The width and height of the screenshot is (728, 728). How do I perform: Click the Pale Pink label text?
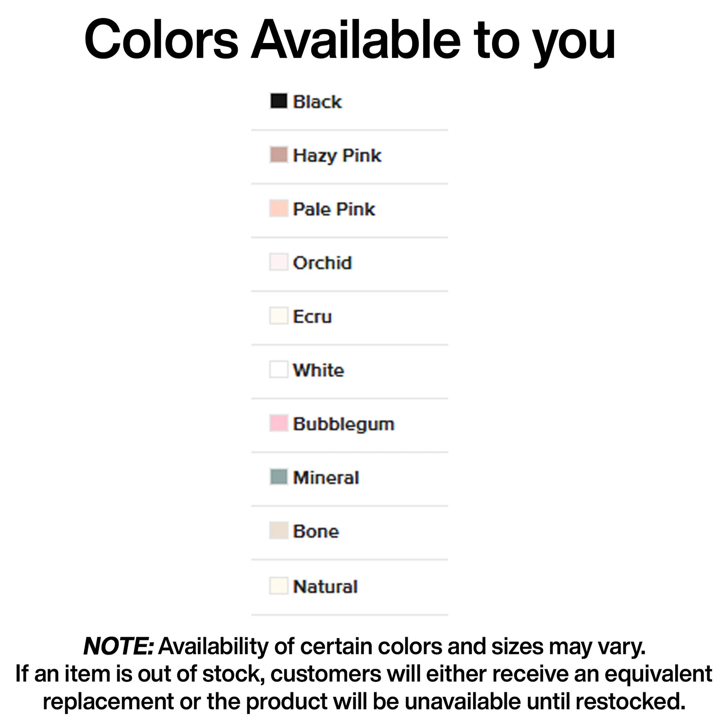334,209
